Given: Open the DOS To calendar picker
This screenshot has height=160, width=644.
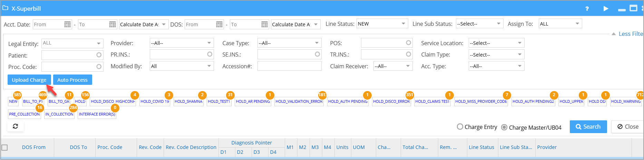Looking at the screenshot, I should pos(264,24).
